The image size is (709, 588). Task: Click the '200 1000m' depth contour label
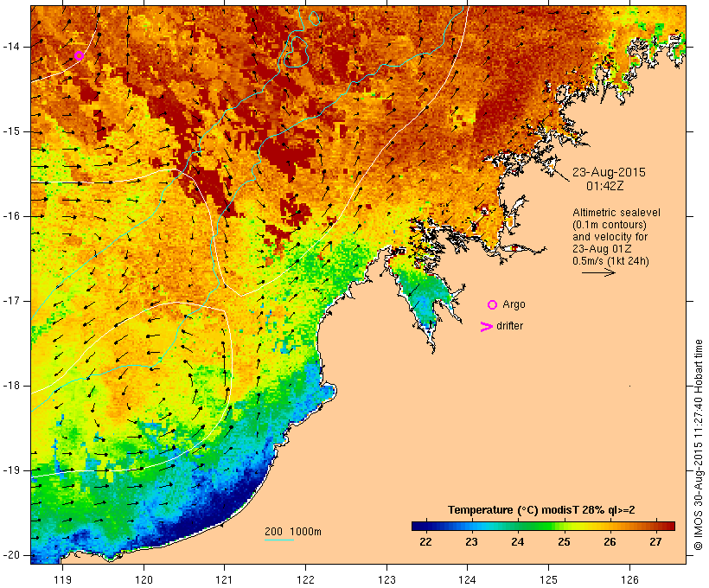coord(293,532)
